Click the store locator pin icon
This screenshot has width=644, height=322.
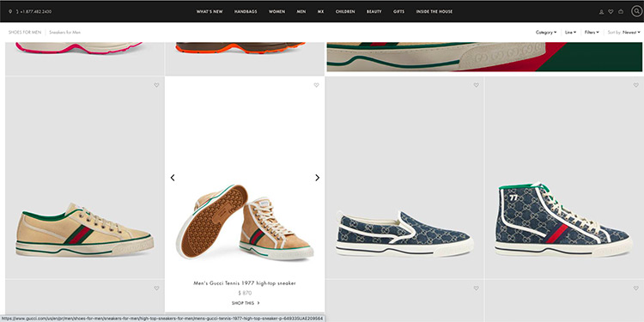tap(10, 11)
